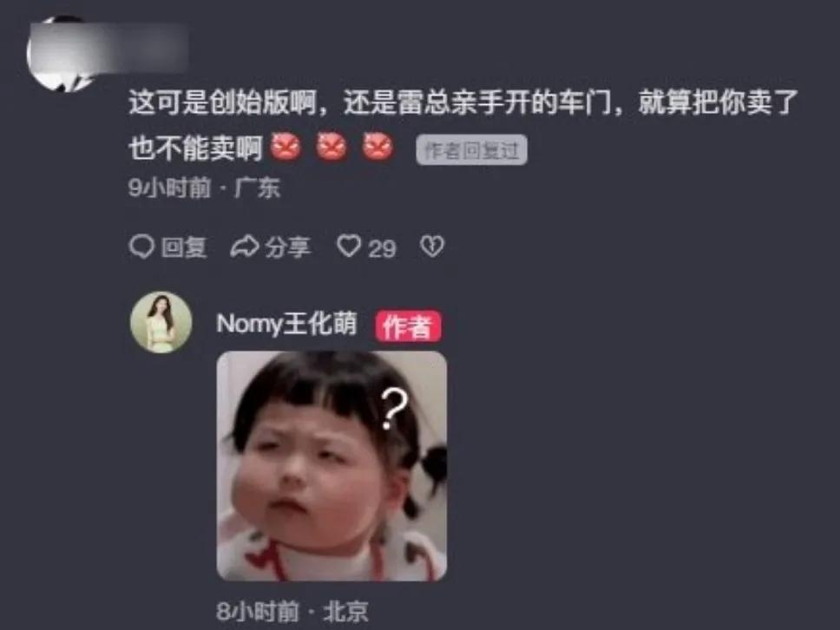Viewport: 840px width, 630px height.
Task: Click the like count 29
Action: [382, 248]
